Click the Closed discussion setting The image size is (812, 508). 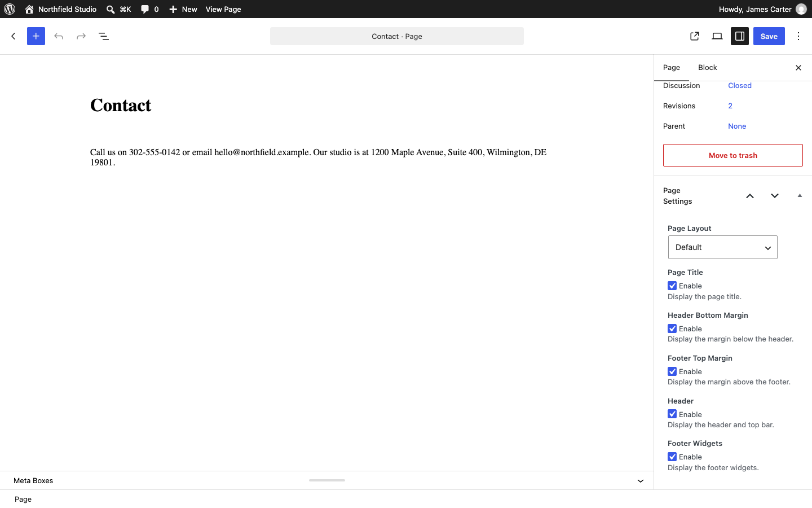(740, 86)
